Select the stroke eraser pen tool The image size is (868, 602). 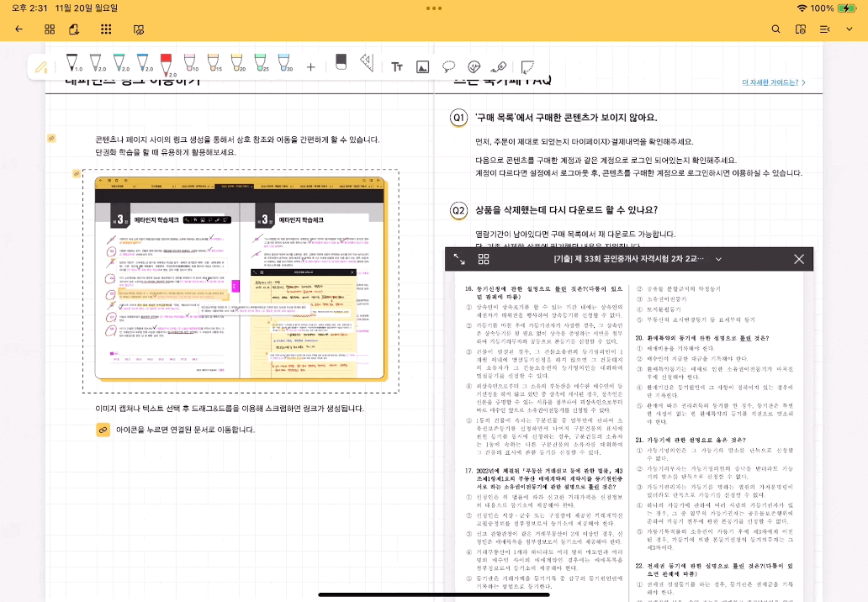pos(499,67)
